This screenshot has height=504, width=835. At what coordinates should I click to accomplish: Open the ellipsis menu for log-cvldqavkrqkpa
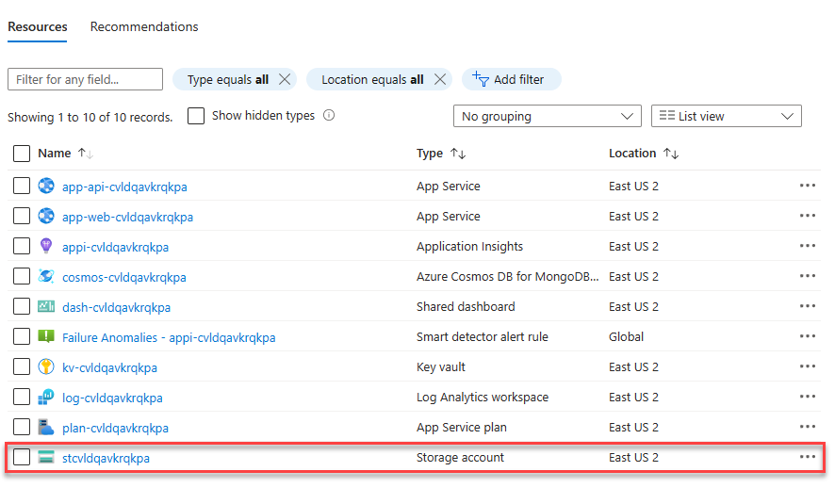point(808,397)
